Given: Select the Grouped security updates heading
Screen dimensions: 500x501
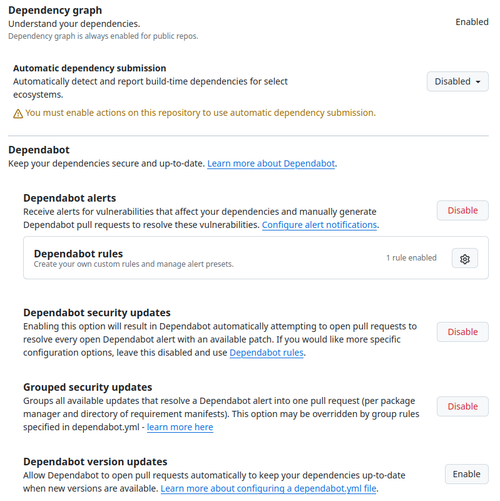Looking at the screenshot, I should 88,387.
